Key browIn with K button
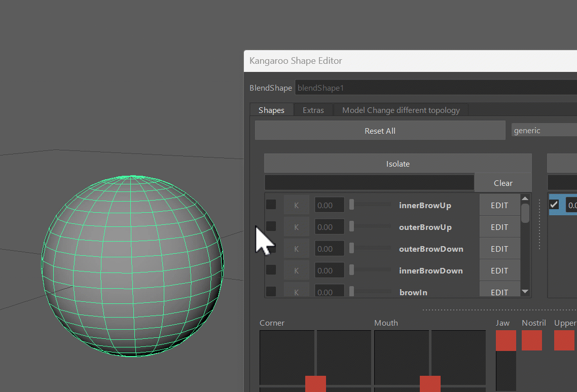The width and height of the screenshot is (577, 392). point(296,291)
